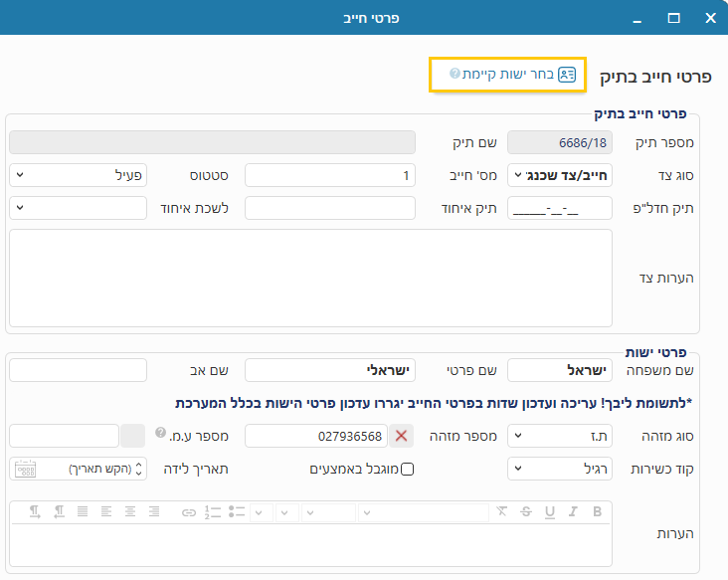Click into the הערות צד text area
This screenshot has height=580, width=728.
(310, 278)
